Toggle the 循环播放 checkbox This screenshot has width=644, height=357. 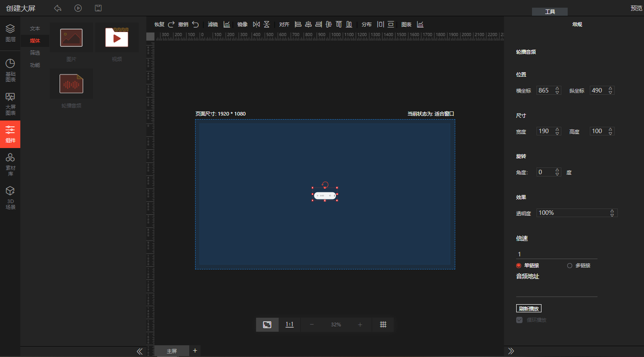click(519, 320)
